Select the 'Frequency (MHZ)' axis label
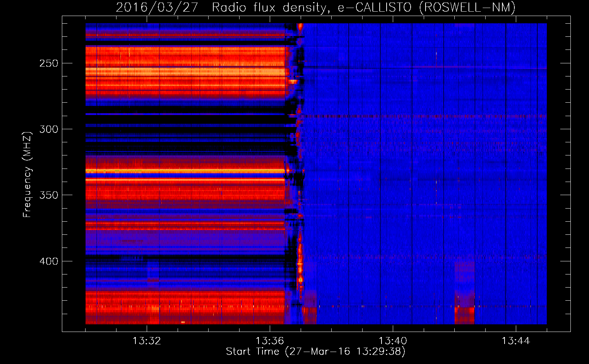589x364 pixels. [x=27, y=174]
